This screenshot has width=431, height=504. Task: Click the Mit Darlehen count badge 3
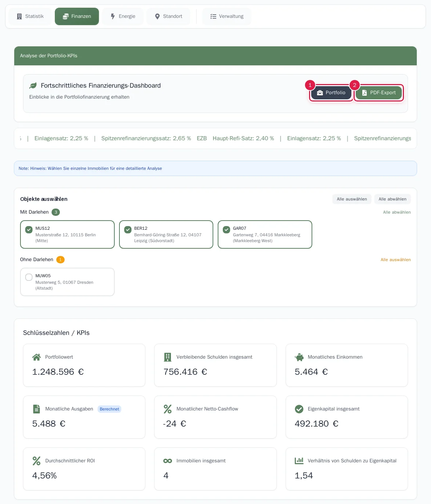(x=56, y=212)
